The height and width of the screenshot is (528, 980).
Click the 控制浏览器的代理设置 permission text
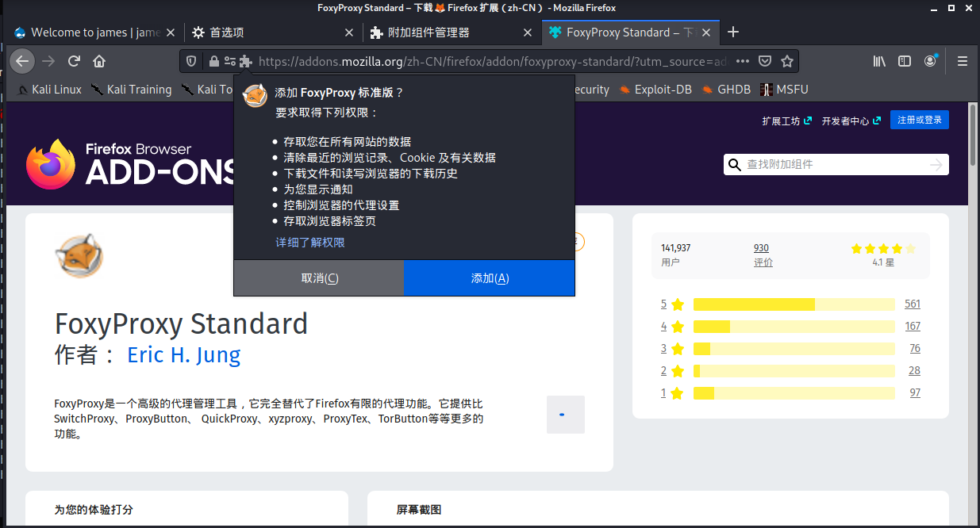[x=341, y=205]
